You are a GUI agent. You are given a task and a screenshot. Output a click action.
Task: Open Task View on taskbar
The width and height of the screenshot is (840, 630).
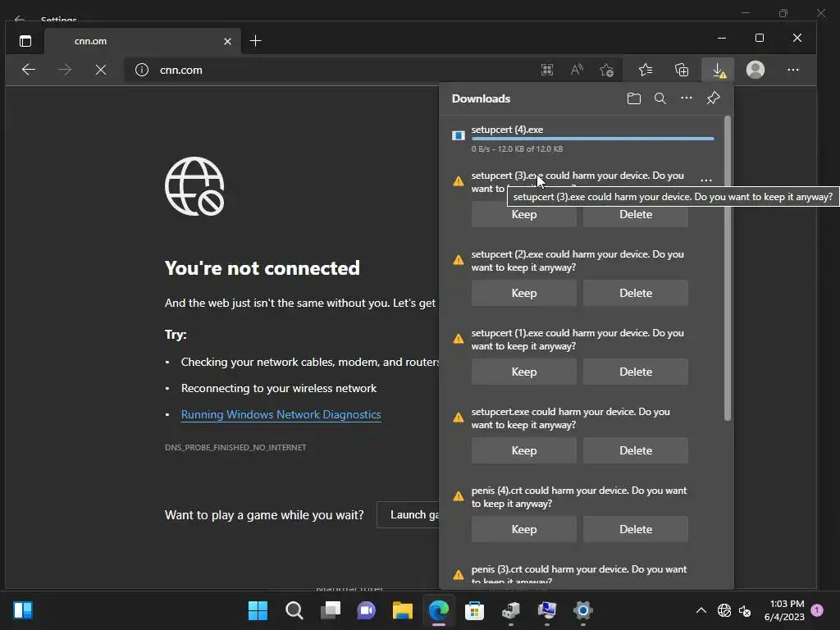pos(331,610)
